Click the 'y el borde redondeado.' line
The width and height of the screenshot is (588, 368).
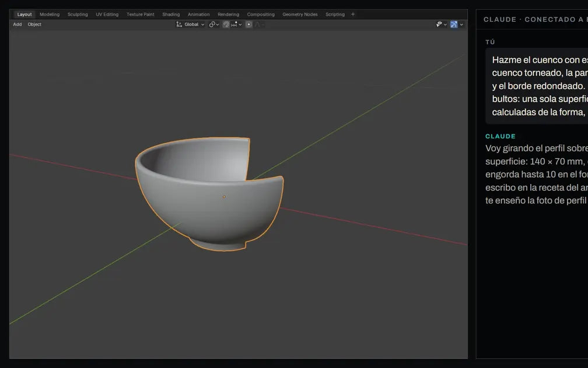(538, 86)
